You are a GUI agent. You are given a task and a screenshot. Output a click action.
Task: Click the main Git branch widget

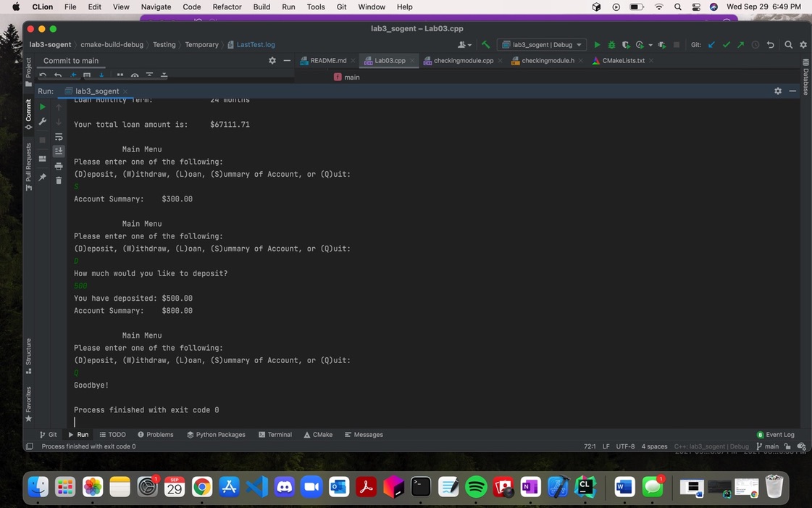(768, 446)
